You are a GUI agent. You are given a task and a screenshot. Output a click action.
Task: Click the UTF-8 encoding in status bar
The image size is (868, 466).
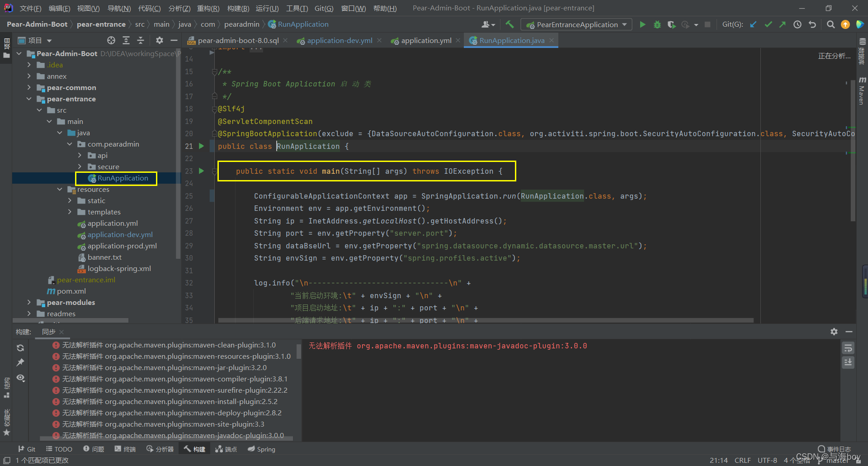[x=767, y=460]
